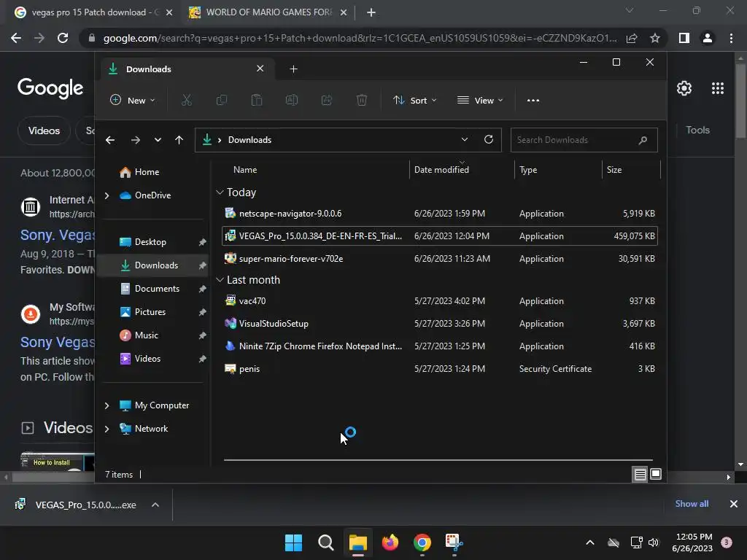747x560 pixels.
Task: Open the Sort dropdown
Action: coord(414,101)
